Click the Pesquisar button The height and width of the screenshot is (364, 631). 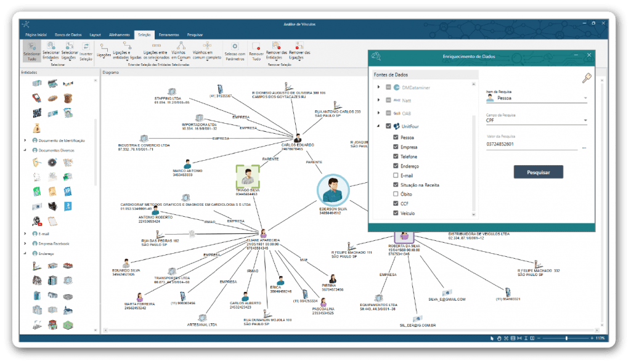[x=538, y=172]
